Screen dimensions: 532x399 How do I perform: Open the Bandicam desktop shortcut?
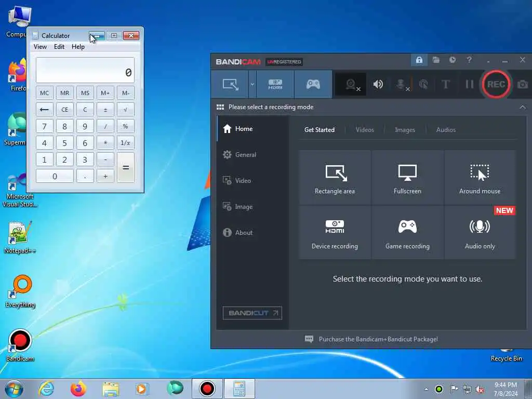(20, 345)
